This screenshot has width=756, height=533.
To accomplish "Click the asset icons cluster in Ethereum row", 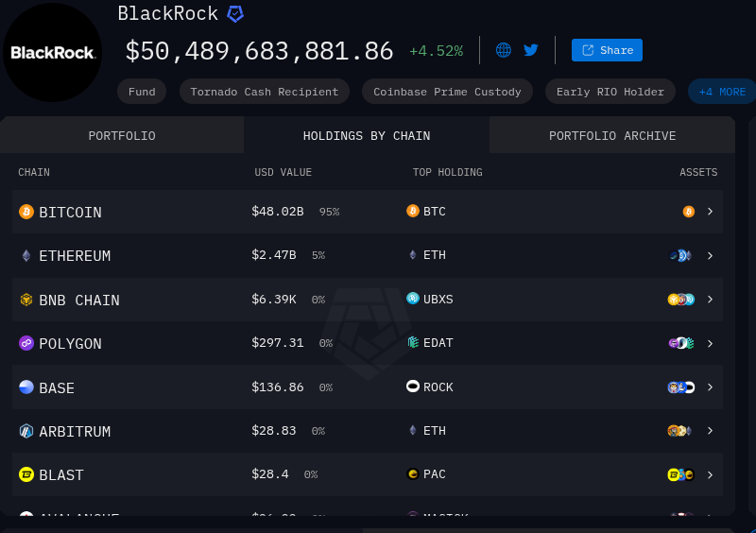I will [681, 255].
